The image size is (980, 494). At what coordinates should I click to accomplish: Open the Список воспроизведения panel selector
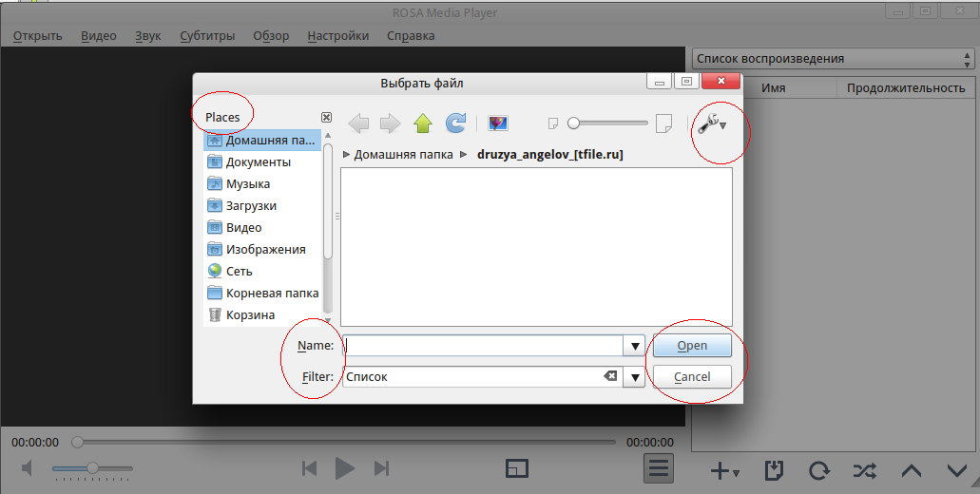click(x=833, y=59)
